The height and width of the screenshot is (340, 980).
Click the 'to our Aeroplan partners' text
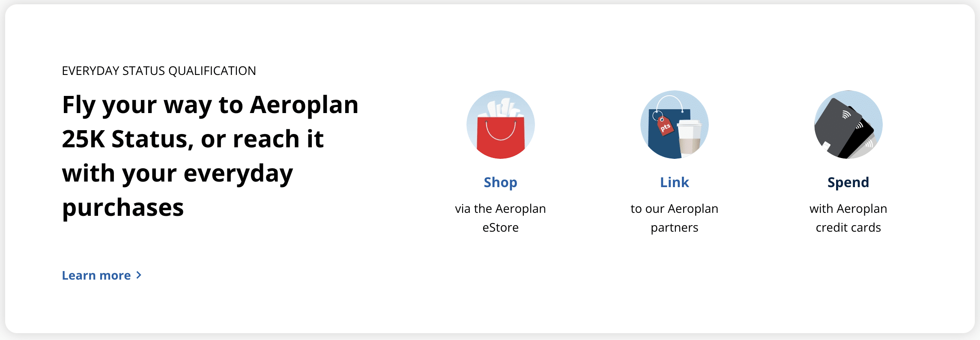674,218
